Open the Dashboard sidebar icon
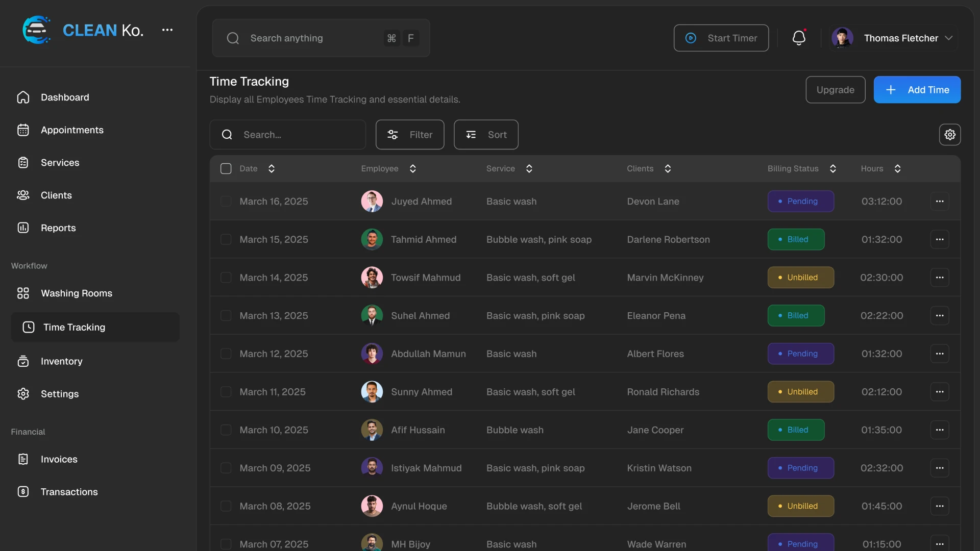 pyautogui.click(x=23, y=97)
